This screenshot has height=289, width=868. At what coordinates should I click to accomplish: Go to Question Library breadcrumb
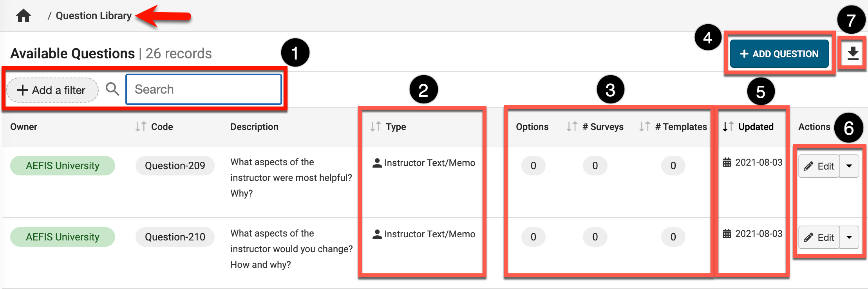pyautogui.click(x=94, y=16)
